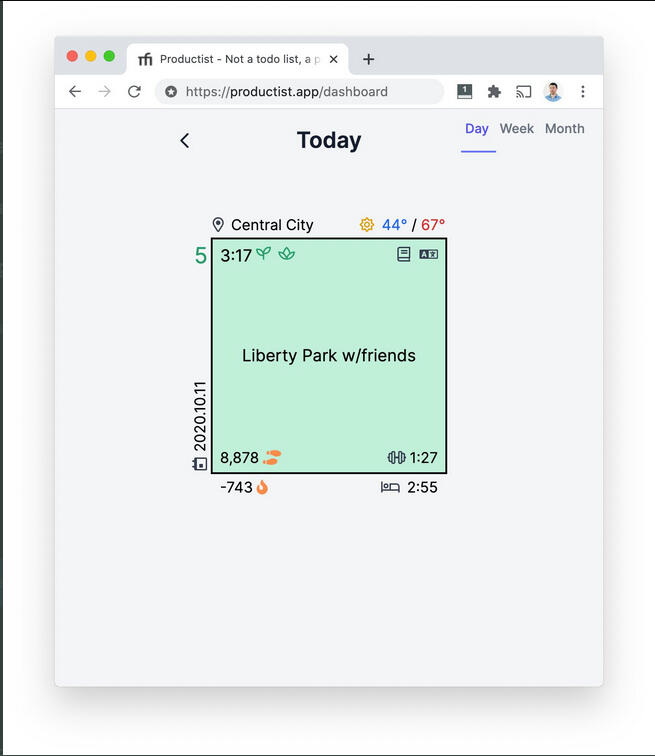Click the sun weather icon
The height and width of the screenshot is (756, 655).
pos(367,225)
